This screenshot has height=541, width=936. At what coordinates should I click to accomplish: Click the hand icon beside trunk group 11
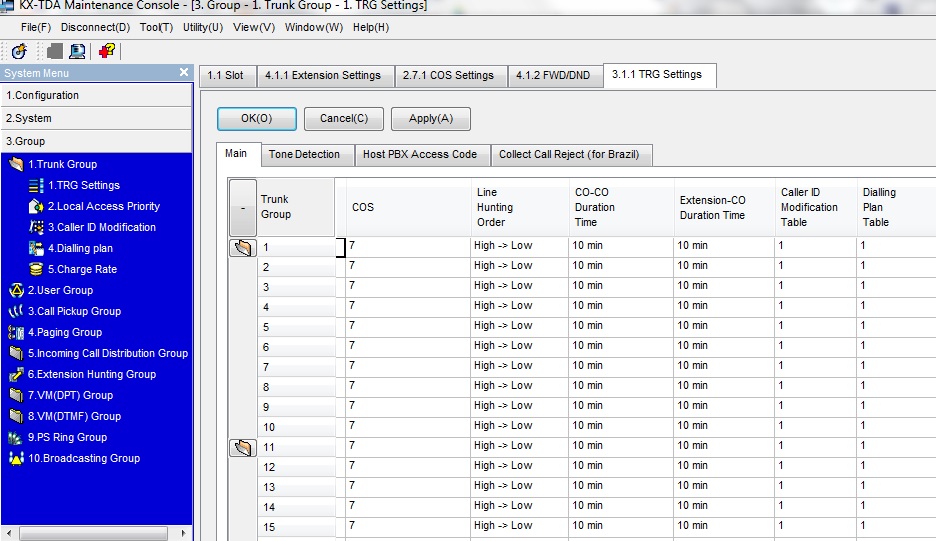coord(243,447)
